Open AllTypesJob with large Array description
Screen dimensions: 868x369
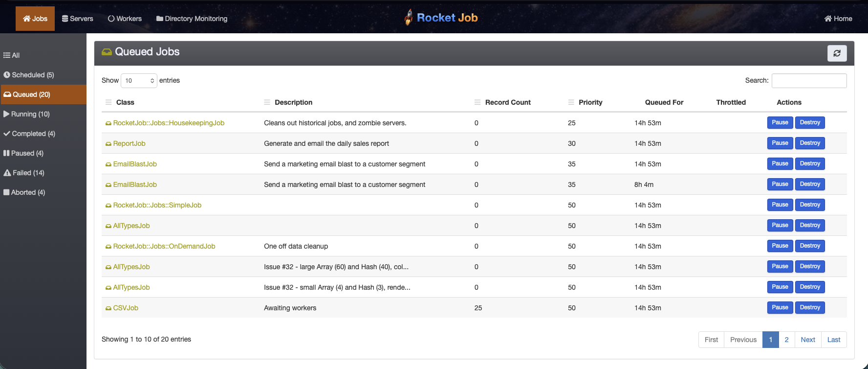pyautogui.click(x=131, y=267)
